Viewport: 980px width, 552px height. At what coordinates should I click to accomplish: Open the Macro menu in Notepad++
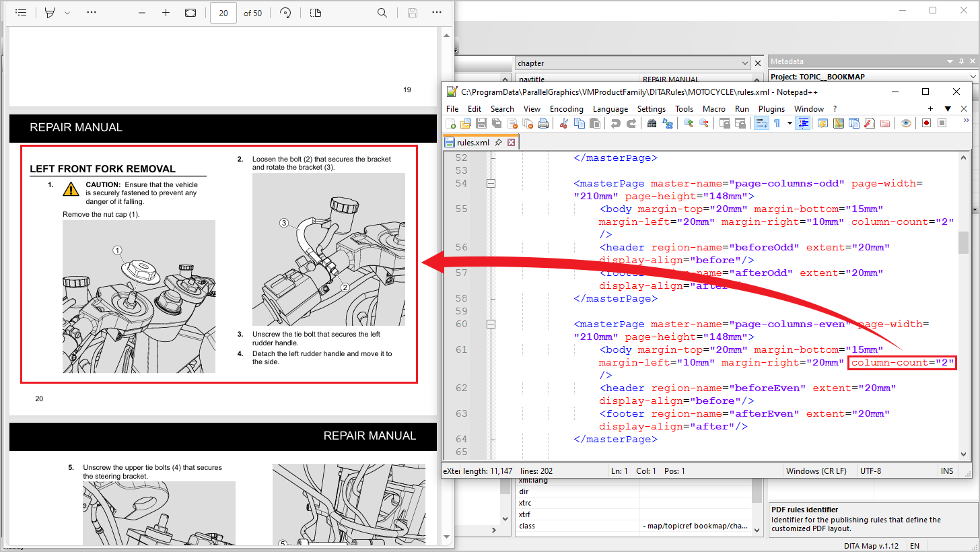pos(714,108)
